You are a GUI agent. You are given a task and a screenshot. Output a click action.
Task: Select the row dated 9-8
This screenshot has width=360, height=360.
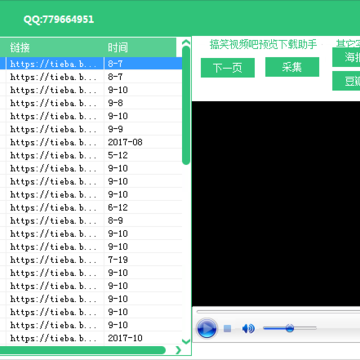coord(91,103)
